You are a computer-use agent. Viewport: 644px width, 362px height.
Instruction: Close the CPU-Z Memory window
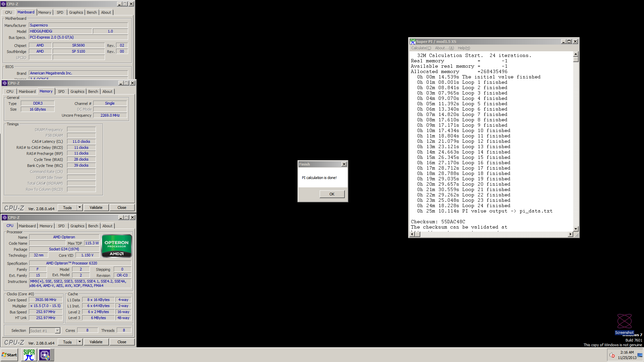(x=132, y=83)
